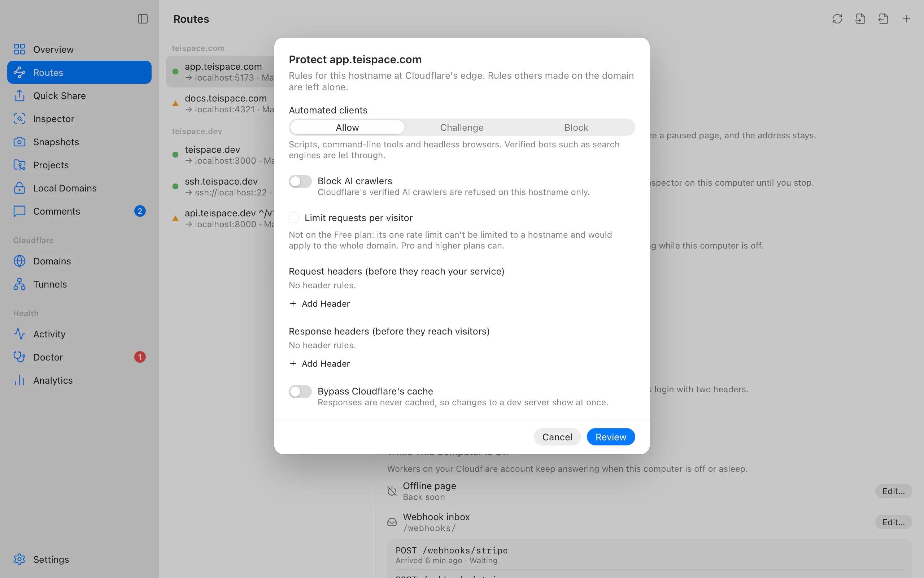Open Tunnels page

click(x=79, y=284)
